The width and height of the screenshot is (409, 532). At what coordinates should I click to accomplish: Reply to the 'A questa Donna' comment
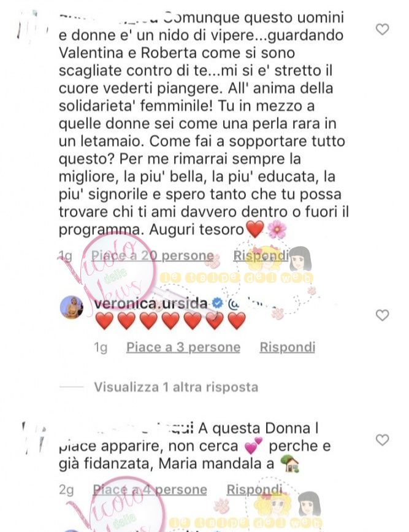(x=254, y=490)
